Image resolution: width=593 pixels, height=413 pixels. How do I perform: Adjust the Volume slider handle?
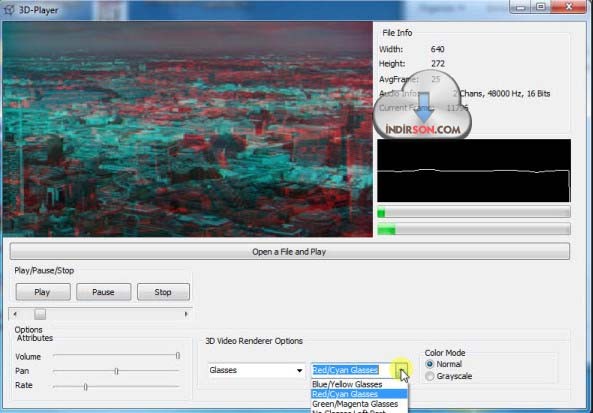177,356
